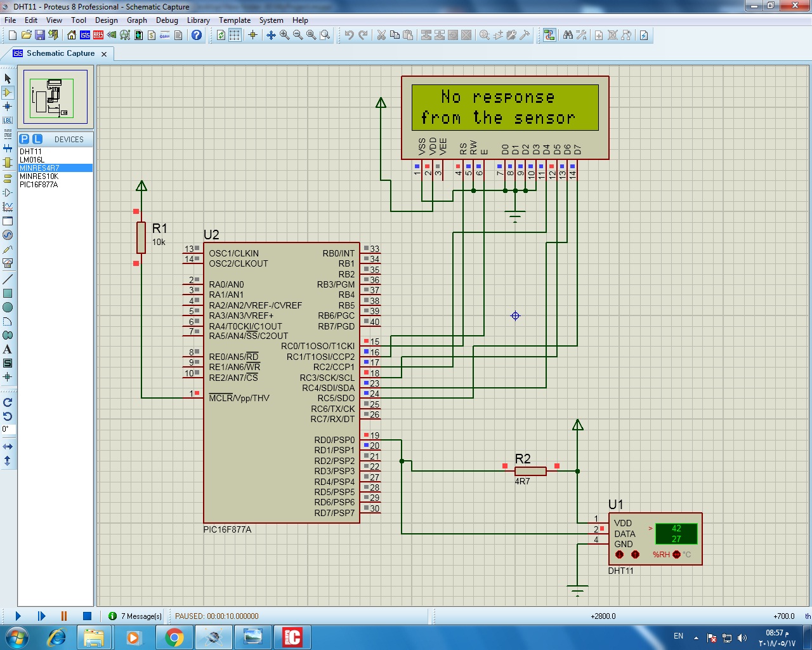Open the Debug menu
812x650 pixels.
(167, 20)
